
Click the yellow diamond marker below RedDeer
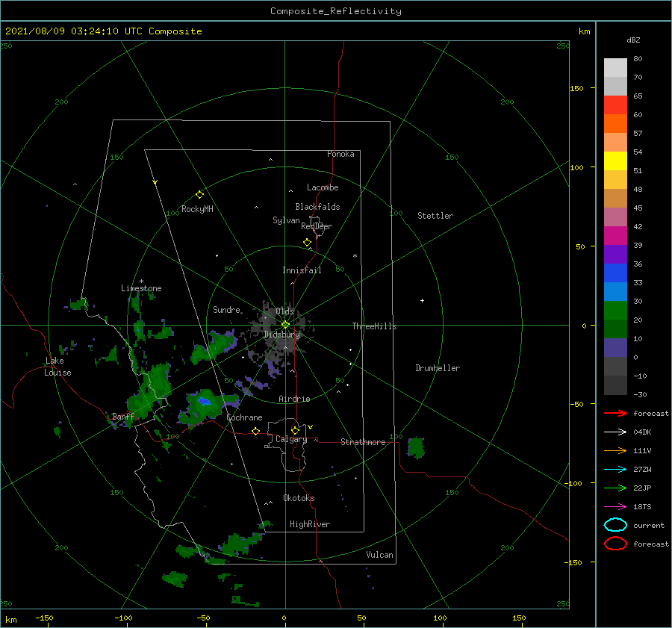pyautogui.click(x=308, y=243)
